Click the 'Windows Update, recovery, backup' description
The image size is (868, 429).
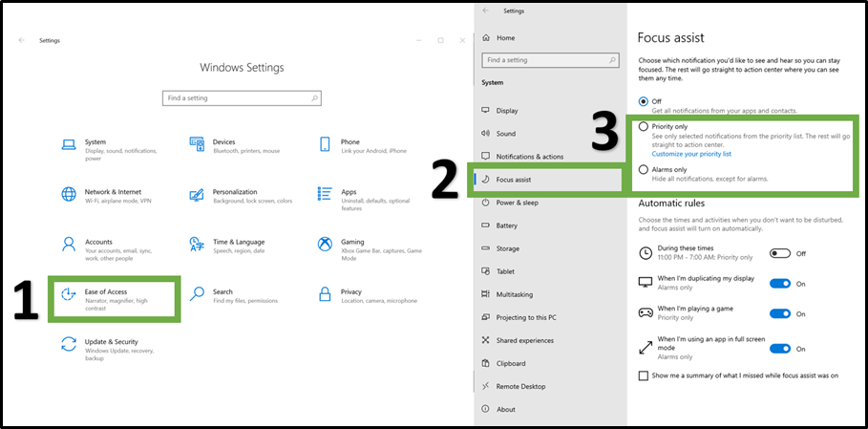(x=119, y=354)
